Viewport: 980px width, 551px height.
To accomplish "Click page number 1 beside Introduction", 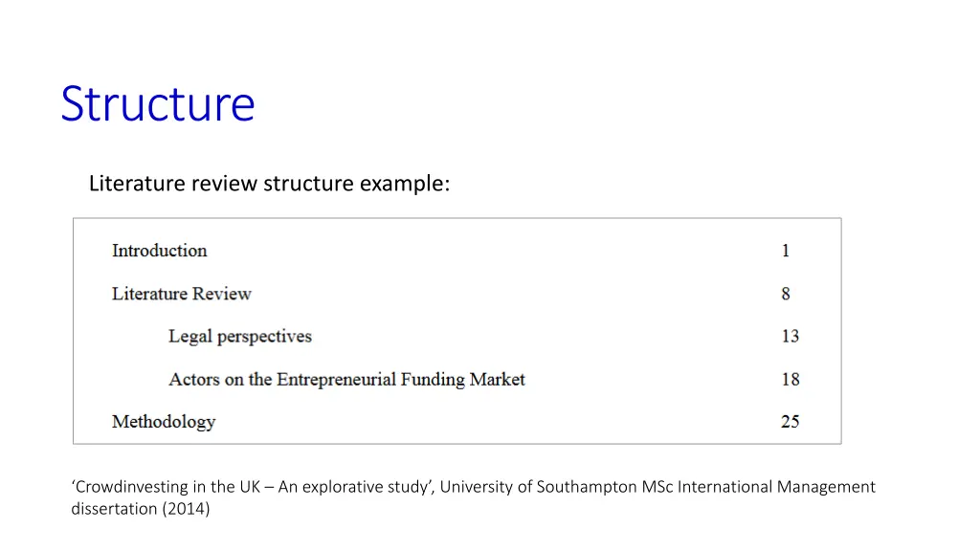I will tap(786, 251).
